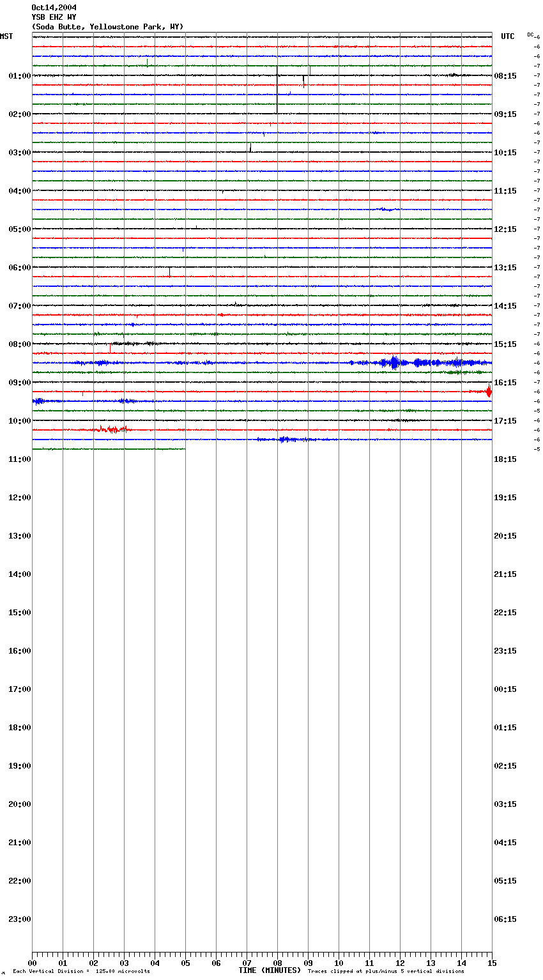Select the 12:00 MST time label
Viewport: 543px width, 980px height.
(x=20, y=498)
